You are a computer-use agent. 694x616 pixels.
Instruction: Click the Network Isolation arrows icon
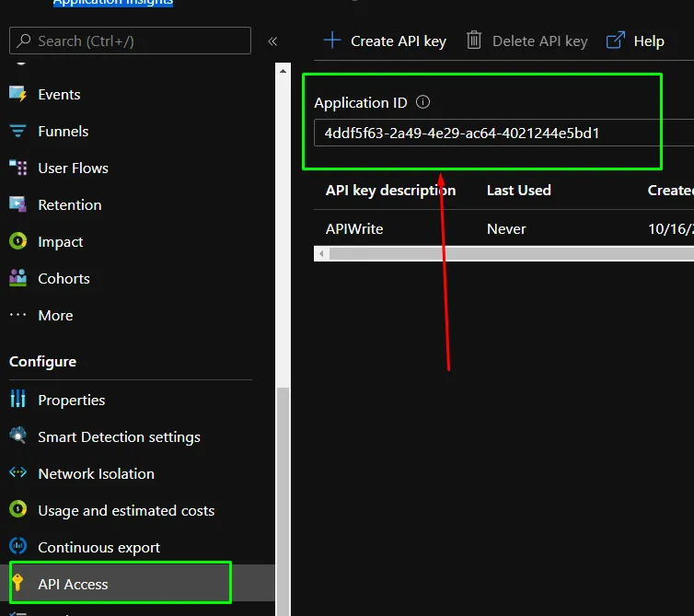(x=18, y=472)
